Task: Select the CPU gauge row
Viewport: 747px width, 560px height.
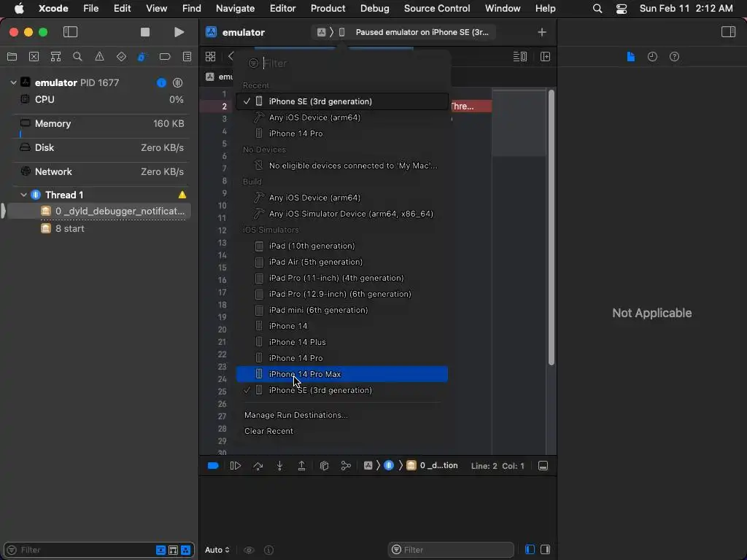Action: tap(99, 99)
